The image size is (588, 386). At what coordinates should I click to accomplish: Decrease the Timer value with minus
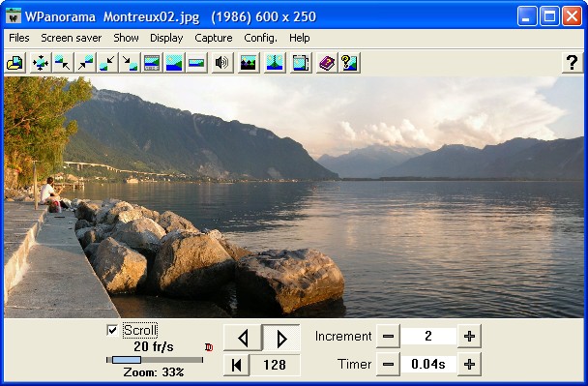click(x=388, y=364)
